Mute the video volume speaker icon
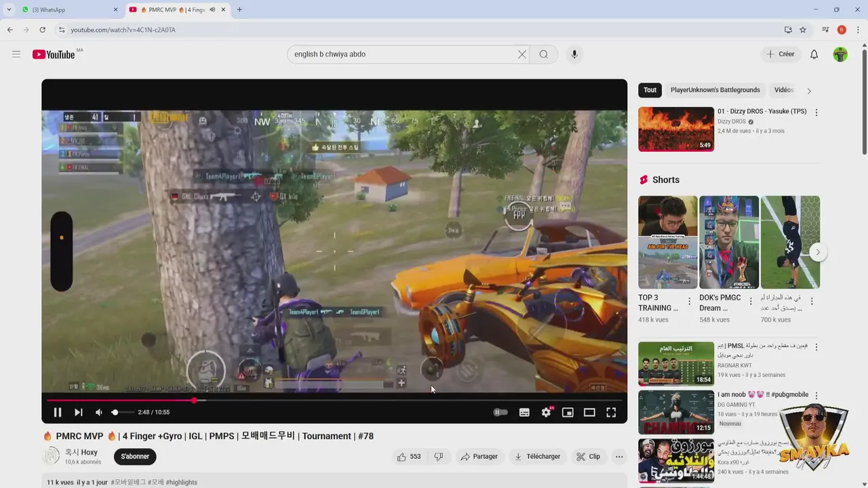The width and height of the screenshot is (868, 488). [99, 412]
